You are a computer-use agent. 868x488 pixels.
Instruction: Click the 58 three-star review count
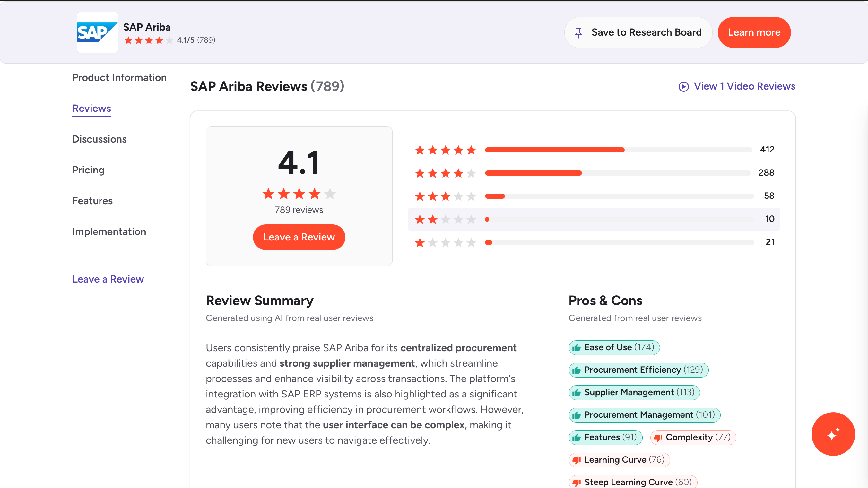(x=769, y=196)
